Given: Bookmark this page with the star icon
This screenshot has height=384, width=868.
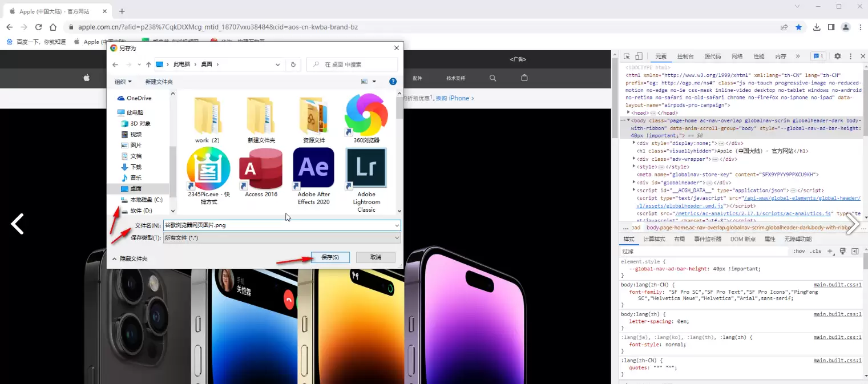Looking at the screenshot, I should tap(799, 27).
